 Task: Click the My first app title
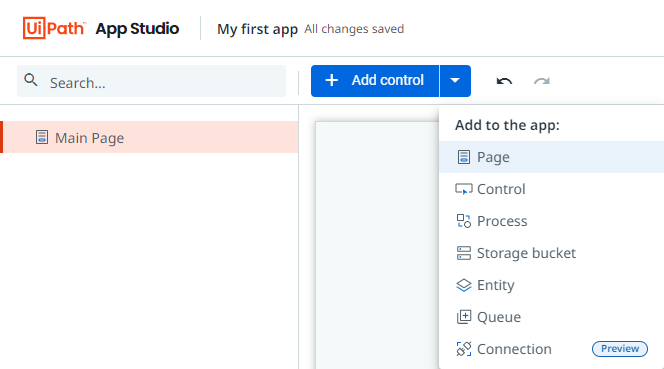click(257, 29)
